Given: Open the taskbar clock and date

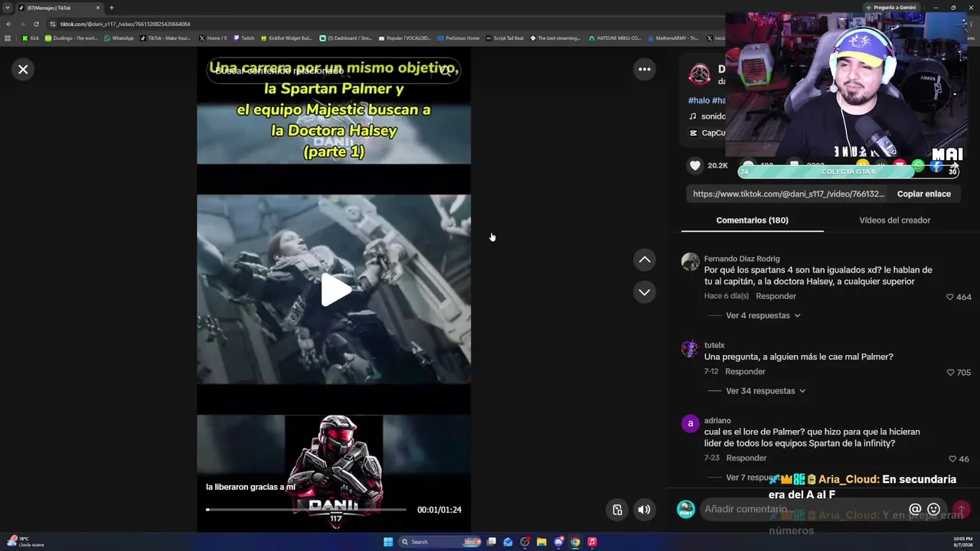Looking at the screenshot, I should (x=962, y=542).
